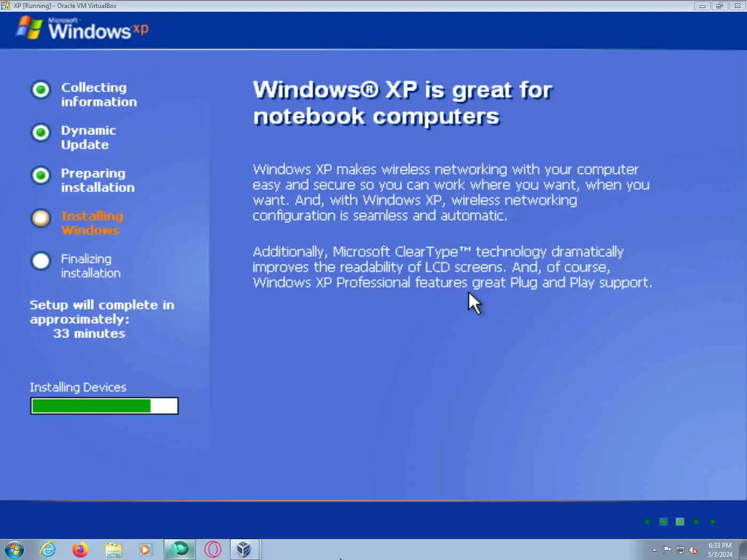This screenshot has height=560, width=747.
Task: Click the ClearType technology paragraph
Action: 452,267
